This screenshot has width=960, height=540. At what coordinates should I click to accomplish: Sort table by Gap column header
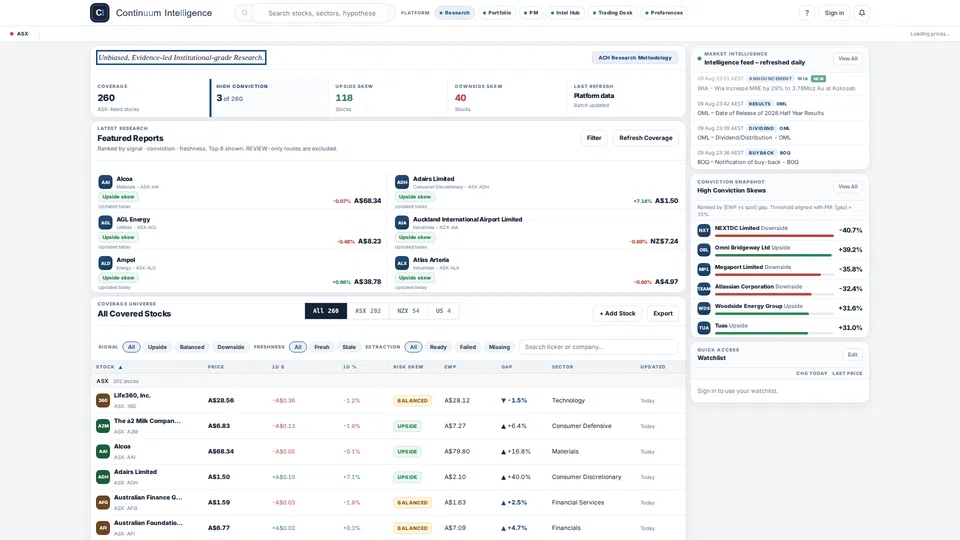[x=506, y=367]
